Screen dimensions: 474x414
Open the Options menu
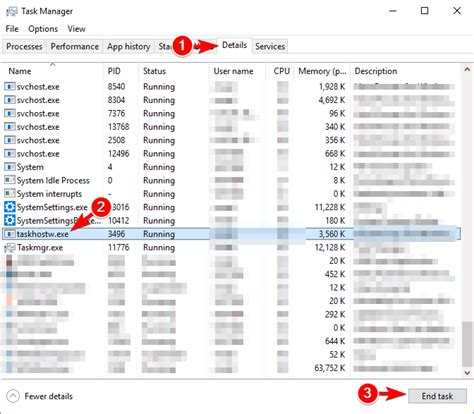pos(43,29)
